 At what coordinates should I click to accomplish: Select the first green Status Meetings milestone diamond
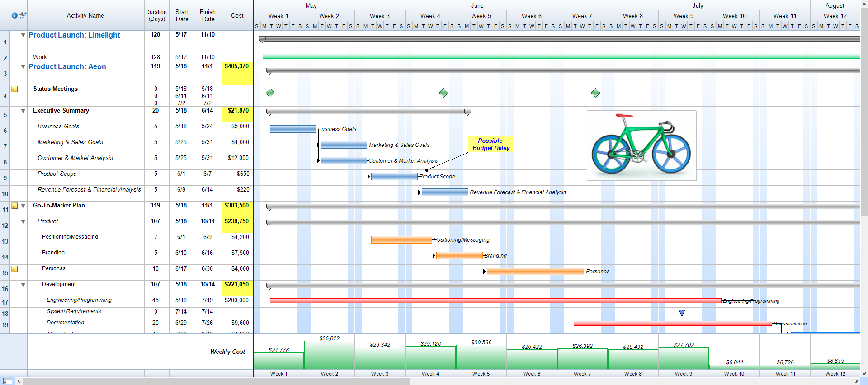tap(270, 93)
